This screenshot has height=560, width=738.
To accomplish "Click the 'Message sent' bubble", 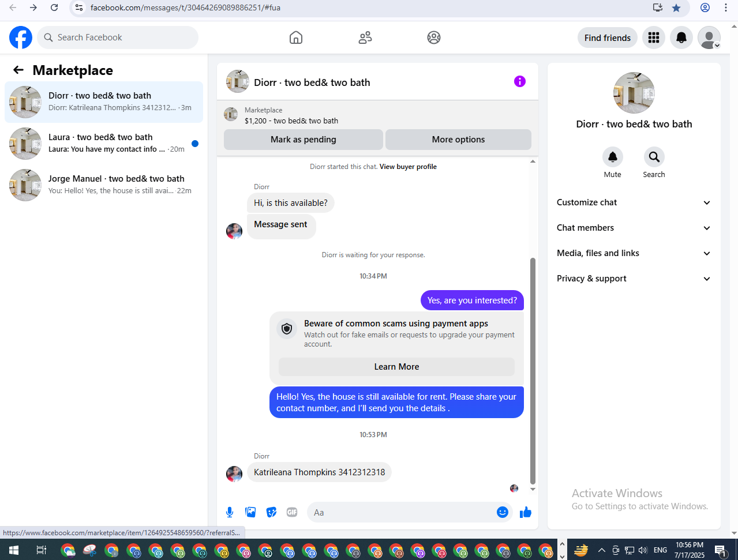I will pyautogui.click(x=281, y=226).
